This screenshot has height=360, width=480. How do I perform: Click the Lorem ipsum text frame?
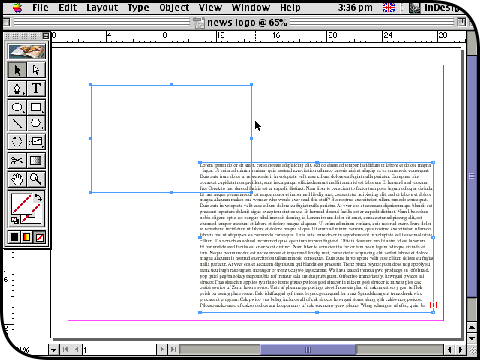(316, 237)
